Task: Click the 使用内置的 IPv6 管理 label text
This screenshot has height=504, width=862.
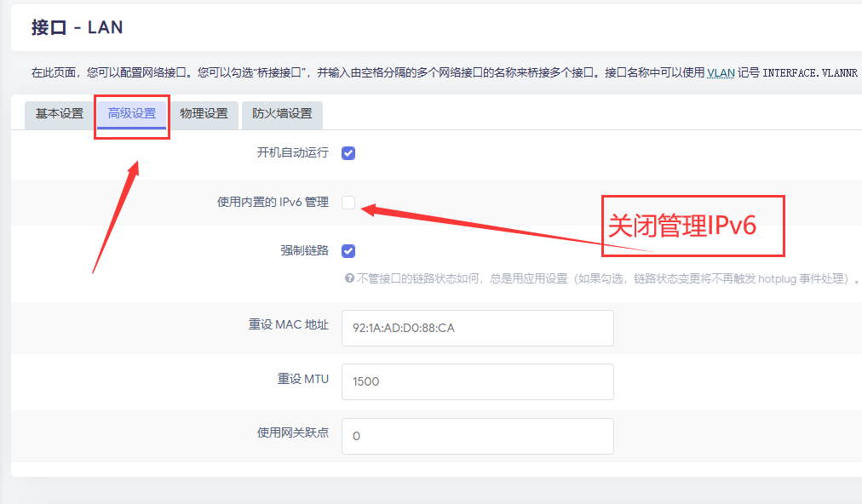Action: (273, 202)
